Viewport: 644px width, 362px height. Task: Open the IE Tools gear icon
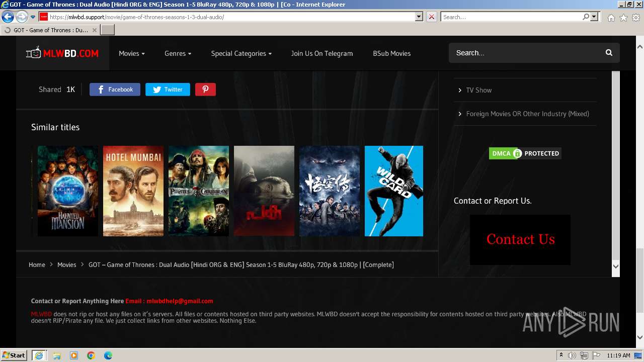636,18
